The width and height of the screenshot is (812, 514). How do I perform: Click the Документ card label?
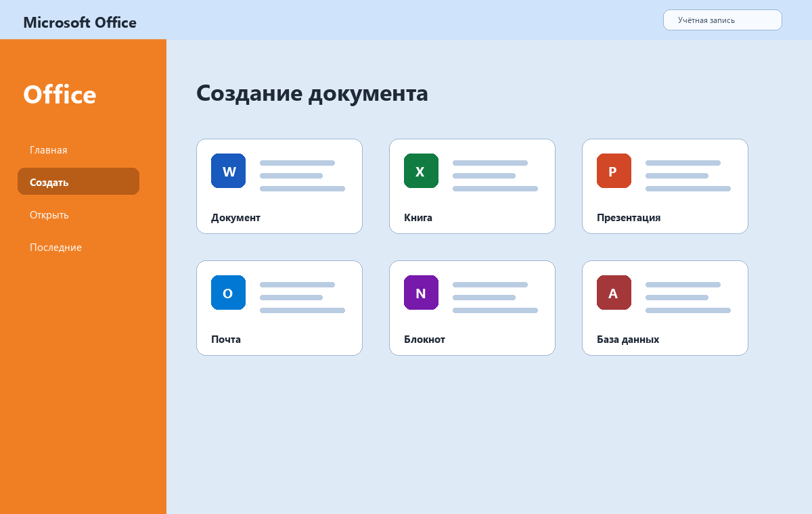point(235,218)
